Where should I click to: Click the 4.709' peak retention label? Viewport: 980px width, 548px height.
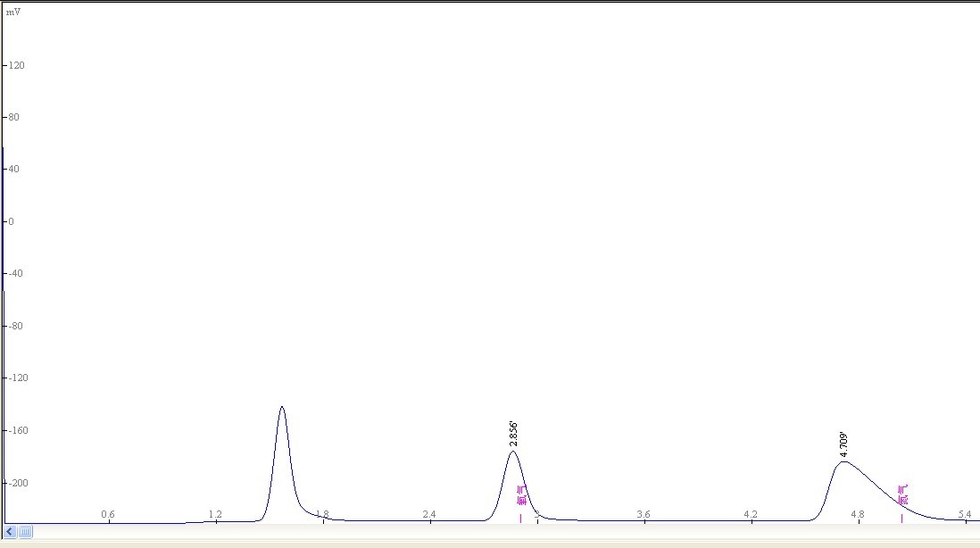coord(843,444)
